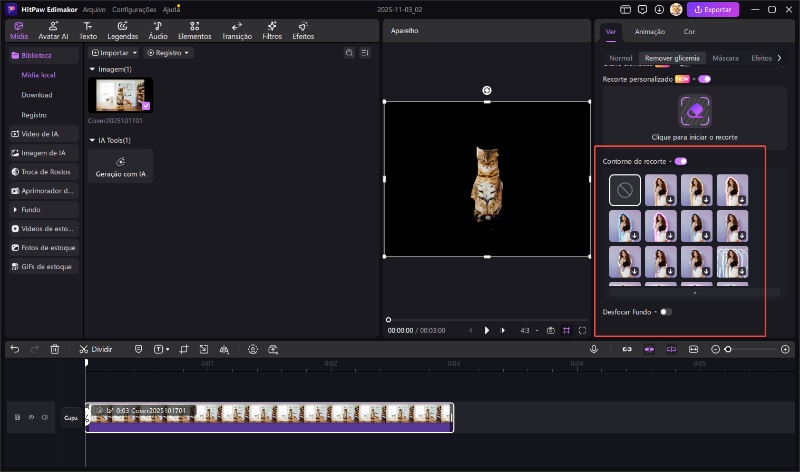This screenshot has width=800, height=472.
Task: Click the delete trash icon in timeline toolbar
Action: pyautogui.click(x=55, y=349)
